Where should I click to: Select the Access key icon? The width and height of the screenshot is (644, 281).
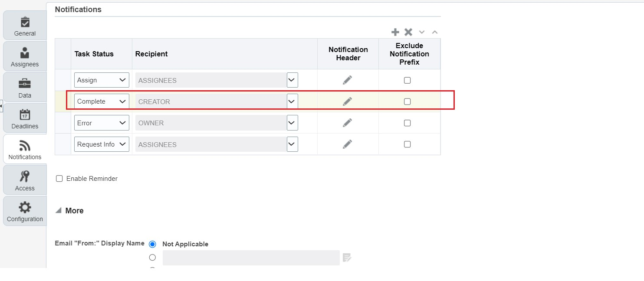click(x=24, y=179)
